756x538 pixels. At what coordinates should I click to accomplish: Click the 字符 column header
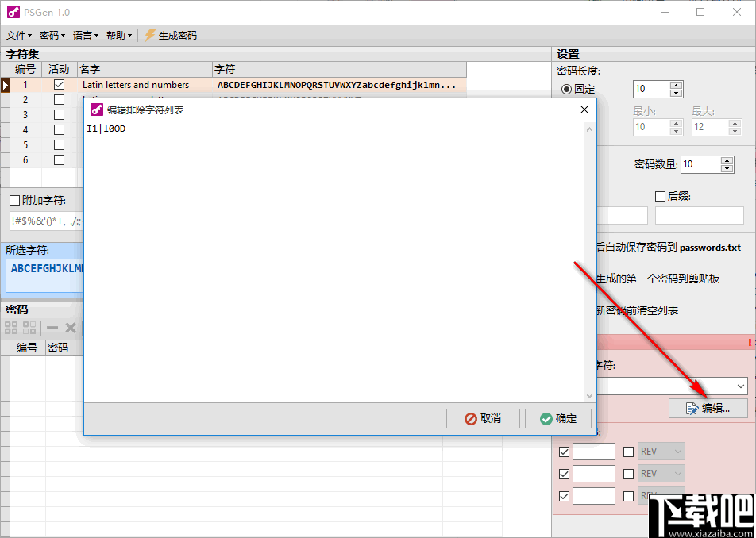click(339, 69)
